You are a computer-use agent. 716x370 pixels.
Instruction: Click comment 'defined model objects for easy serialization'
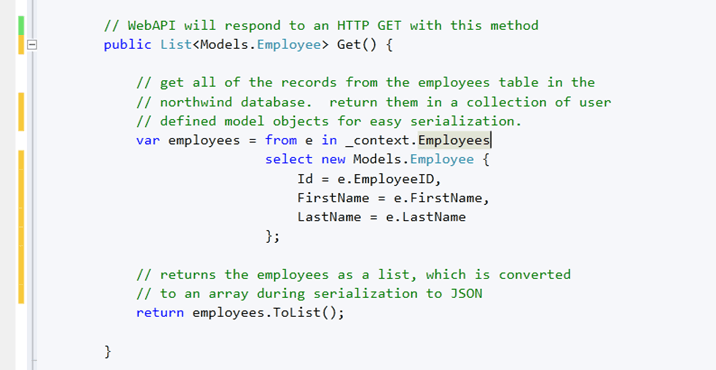coord(329,121)
